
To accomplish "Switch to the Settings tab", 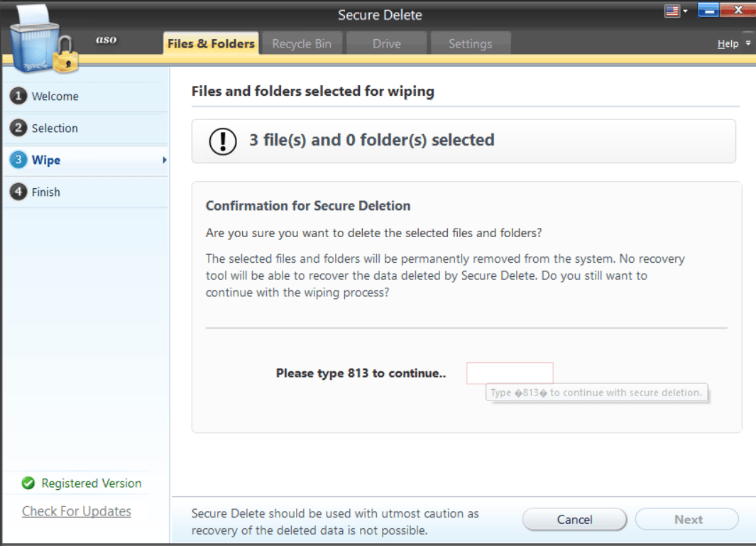I will click(471, 43).
